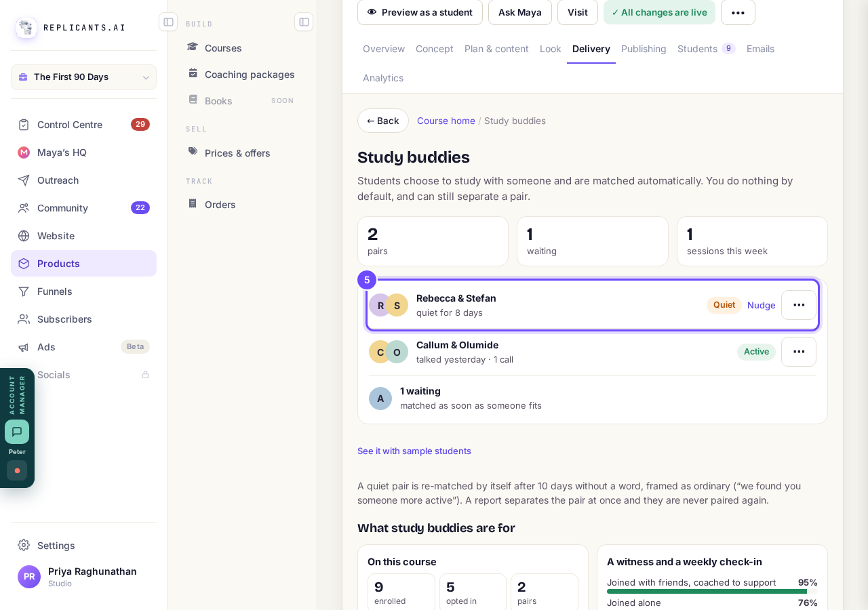This screenshot has width=868, height=610.
Task: Open Callum & Olumide pair options menu
Action: tap(799, 352)
